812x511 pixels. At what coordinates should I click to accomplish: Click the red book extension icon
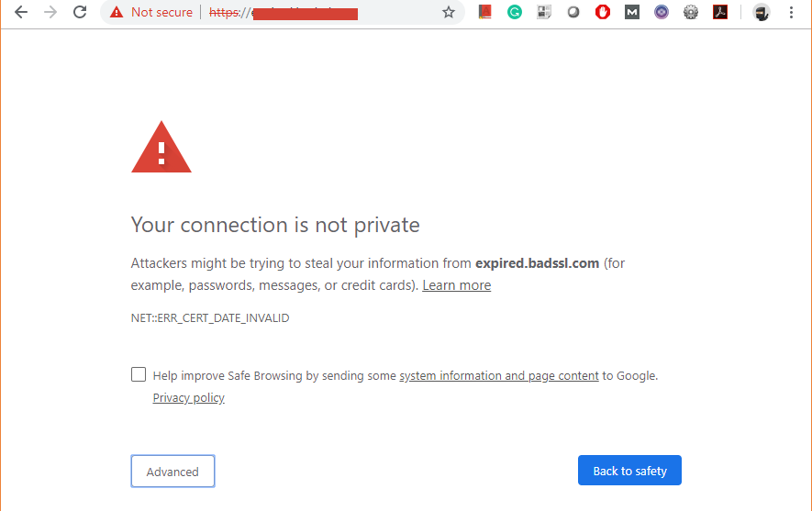(x=485, y=13)
